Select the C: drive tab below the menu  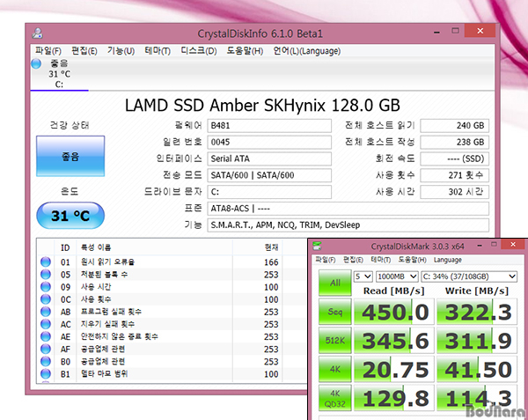point(59,74)
